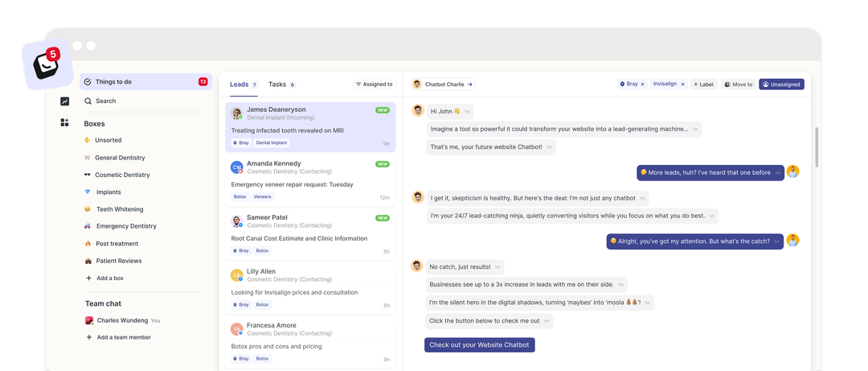Click the Unassigned assignee button

pos(781,85)
